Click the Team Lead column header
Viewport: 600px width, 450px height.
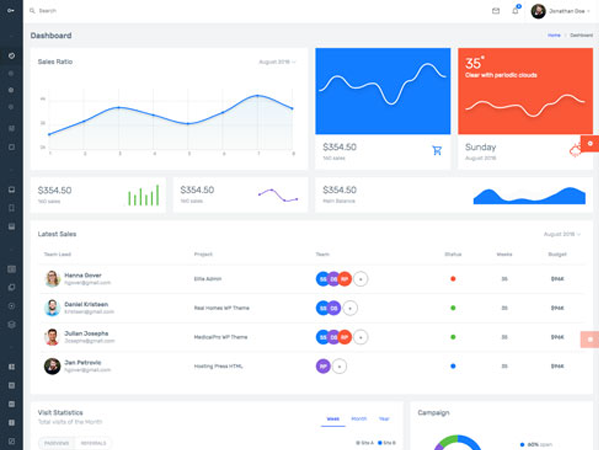pyautogui.click(x=57, y=254)
